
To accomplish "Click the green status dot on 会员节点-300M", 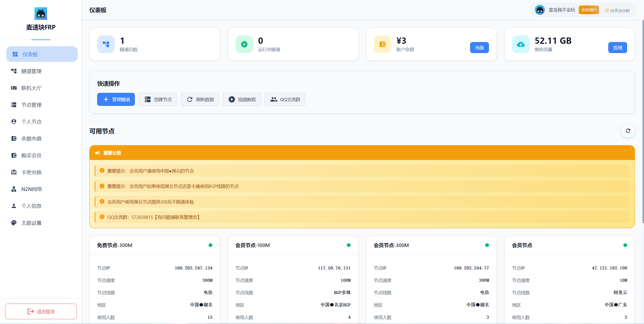I will click(487, 245).
